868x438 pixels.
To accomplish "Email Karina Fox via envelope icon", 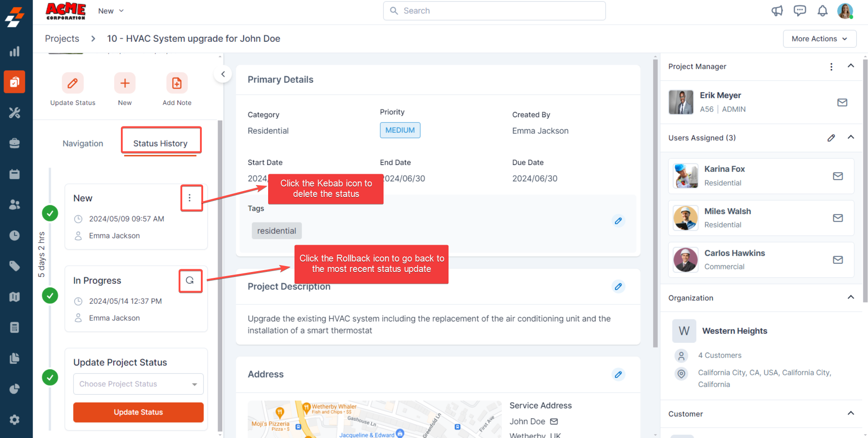I will point(838,176).
